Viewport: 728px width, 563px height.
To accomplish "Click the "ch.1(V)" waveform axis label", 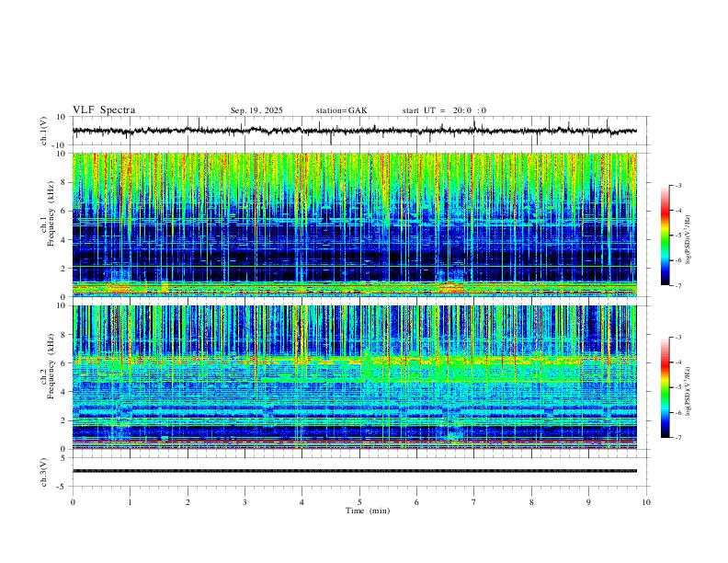I will coord(44,131).
